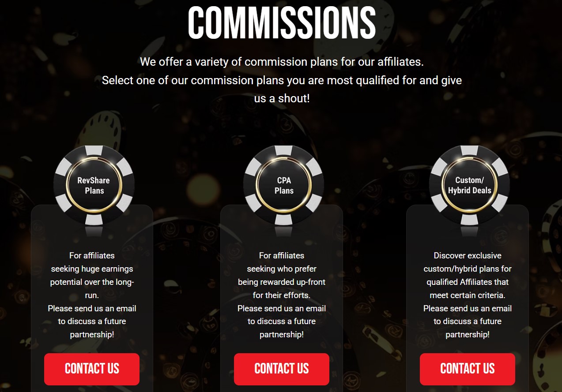The image size is (562, 392).
Task: Open the Custom/Hybrid Deals chip icon
Action: point(469,185)
